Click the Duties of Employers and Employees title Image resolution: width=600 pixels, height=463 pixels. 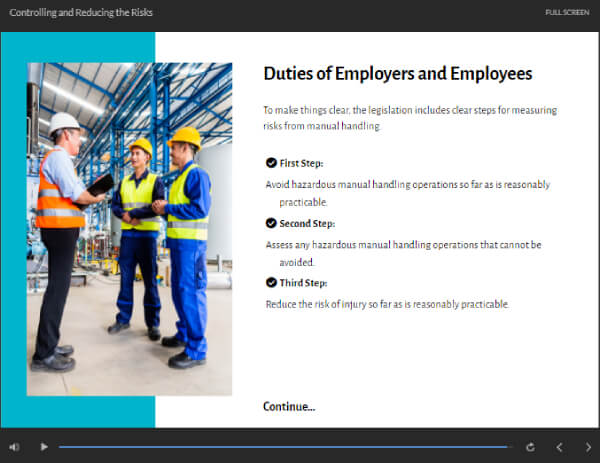tap(398, 74)
